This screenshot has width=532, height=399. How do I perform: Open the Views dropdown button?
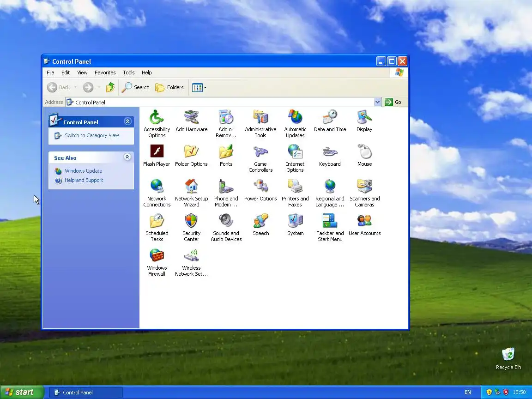[199, 88]
